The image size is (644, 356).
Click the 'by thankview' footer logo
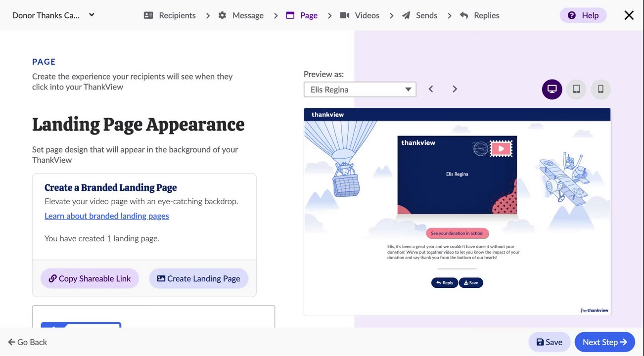[x=595, y=311]
